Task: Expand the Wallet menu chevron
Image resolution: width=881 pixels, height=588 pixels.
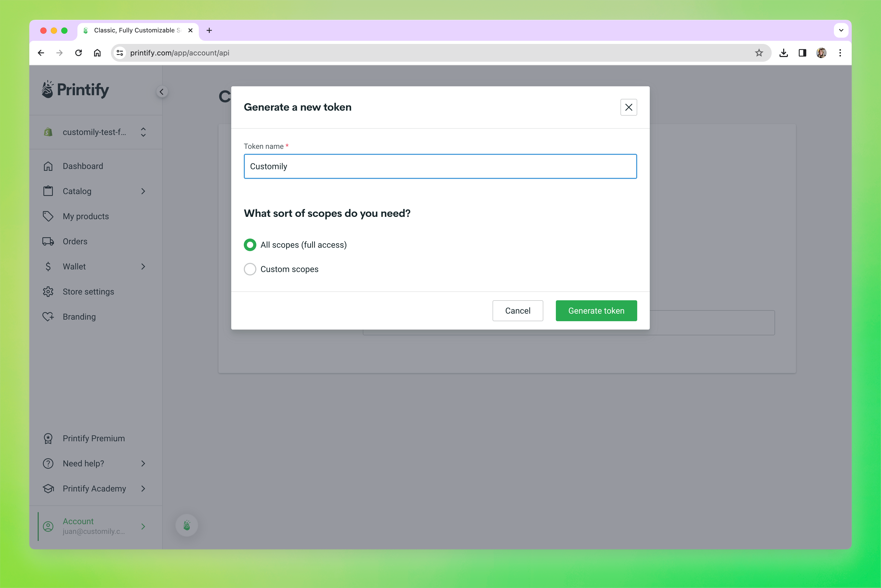Action: click(143, 267)
